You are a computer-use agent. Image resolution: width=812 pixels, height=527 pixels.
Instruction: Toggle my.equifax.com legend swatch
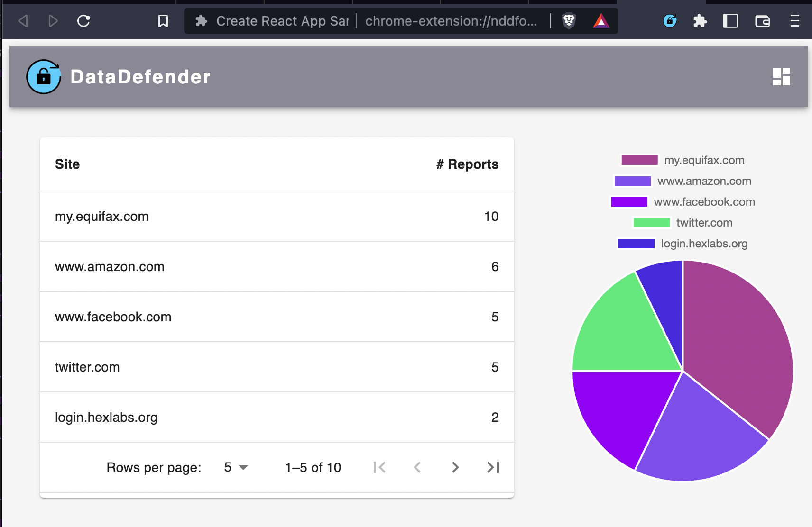pyautogui.click(x=639, y=160)
